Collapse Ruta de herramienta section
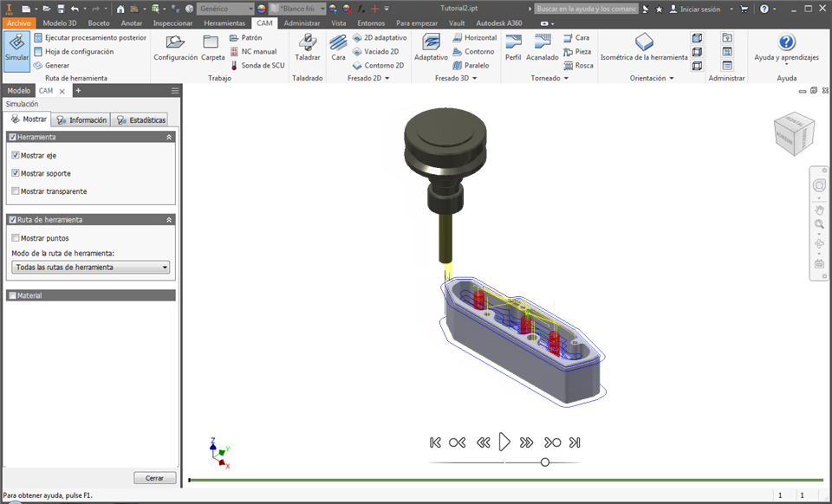The image size is (832, 504). coord(169,219)
